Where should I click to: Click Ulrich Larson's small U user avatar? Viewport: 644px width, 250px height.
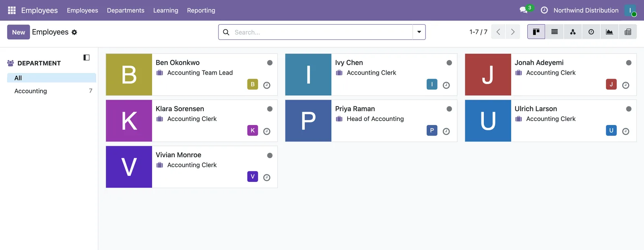coord(611,130)
